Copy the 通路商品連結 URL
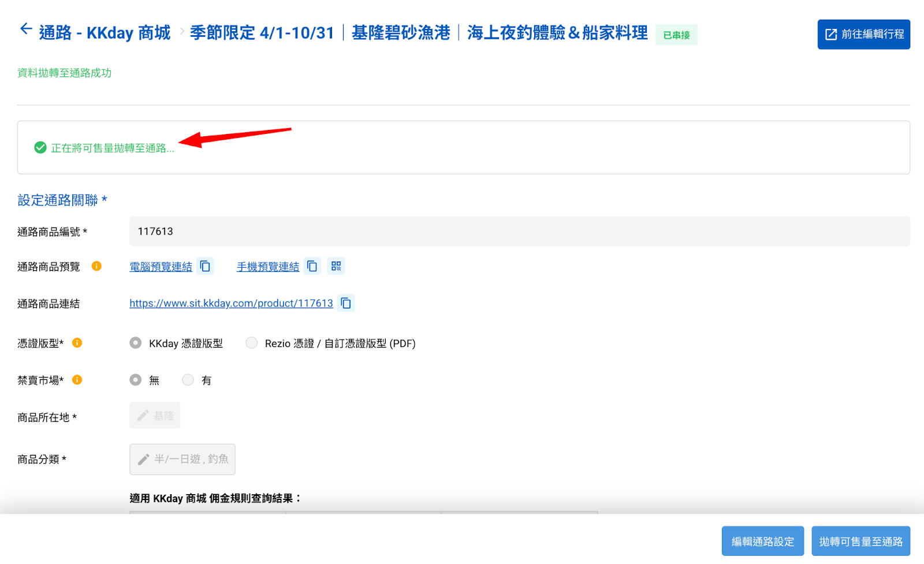The height and width of the screenshot is (564, 924). (x=346, y=303)
